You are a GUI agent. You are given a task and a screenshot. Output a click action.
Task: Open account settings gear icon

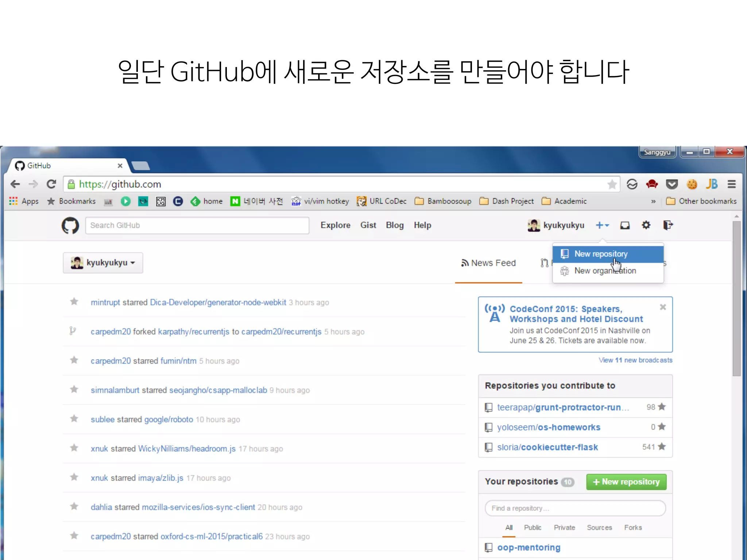[x=646, y=225]
